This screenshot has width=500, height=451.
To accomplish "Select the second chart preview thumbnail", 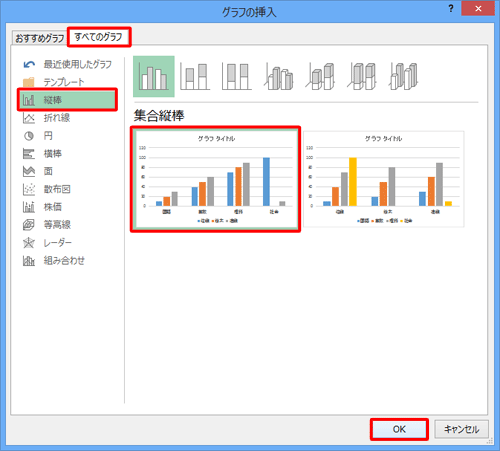I will 383,179.
